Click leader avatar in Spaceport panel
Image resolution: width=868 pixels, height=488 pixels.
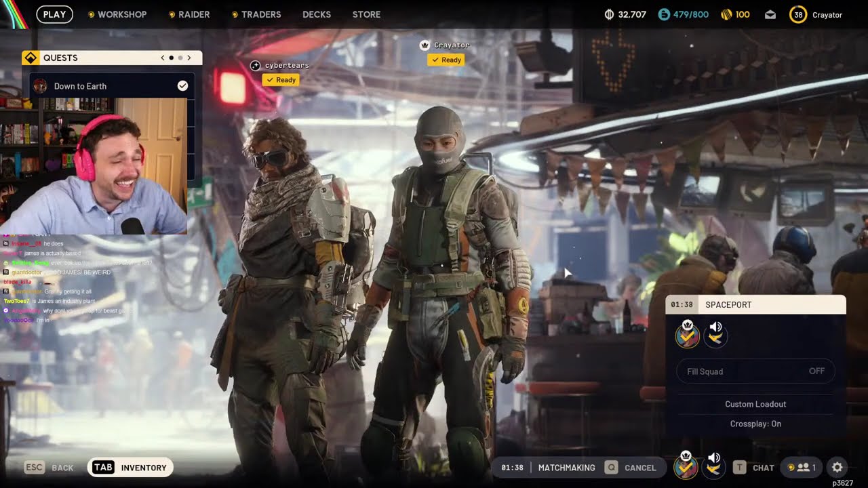click(688, 335)
